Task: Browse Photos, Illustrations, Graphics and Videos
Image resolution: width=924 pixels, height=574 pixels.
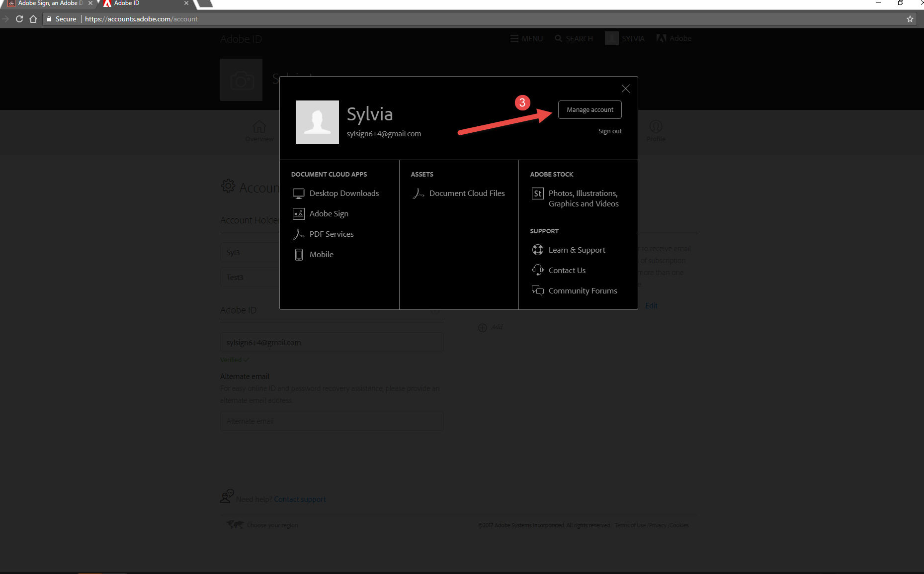Action: 584,198
